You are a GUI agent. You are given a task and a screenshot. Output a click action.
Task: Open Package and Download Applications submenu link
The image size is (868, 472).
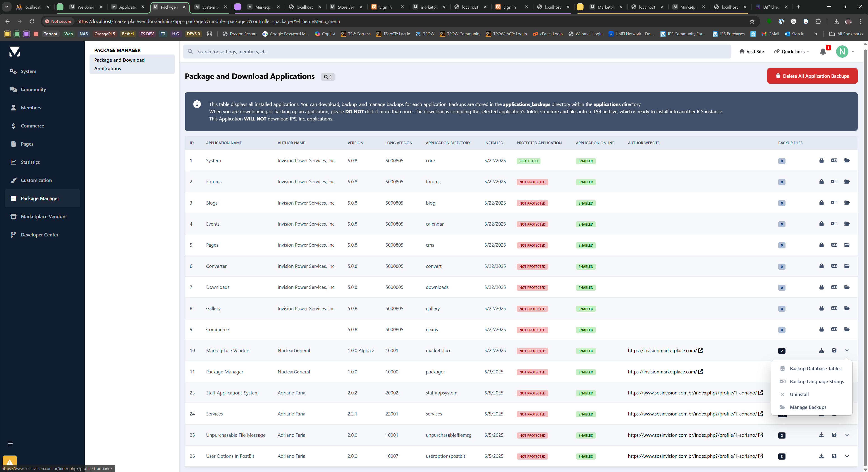pos(132,64)
